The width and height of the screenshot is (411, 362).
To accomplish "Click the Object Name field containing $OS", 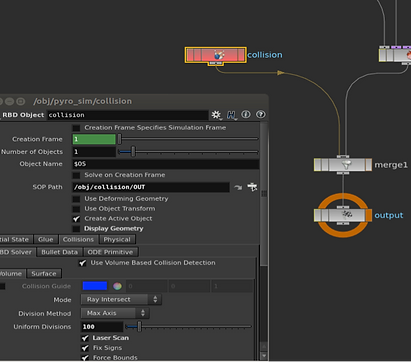I will [166, 164].
